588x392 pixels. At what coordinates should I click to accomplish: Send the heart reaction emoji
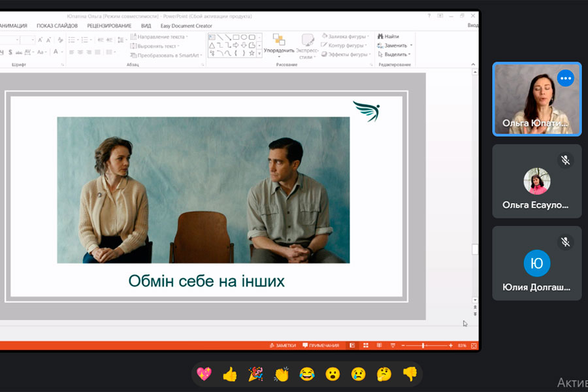[204, 374]
